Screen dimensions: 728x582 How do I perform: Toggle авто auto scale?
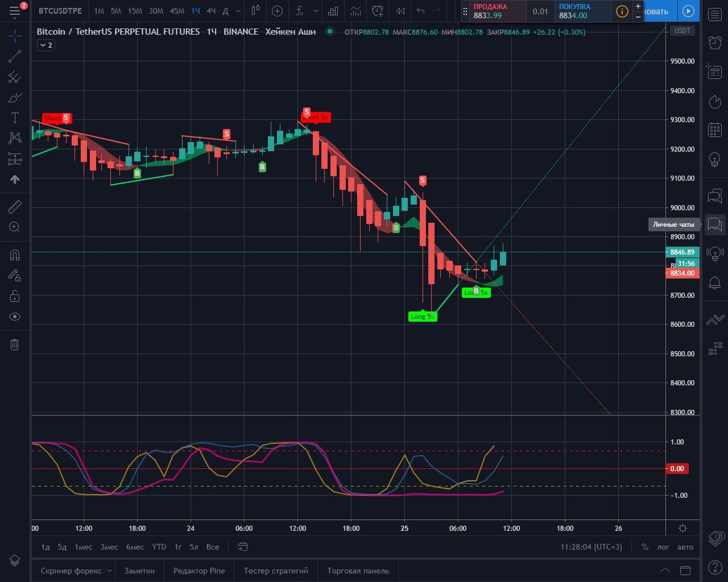click(685, 547)
